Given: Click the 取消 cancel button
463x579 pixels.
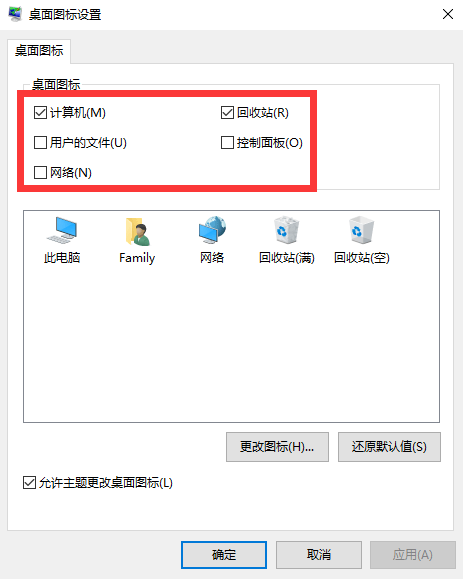Looking at the screenshot, I should click(319, 555).
